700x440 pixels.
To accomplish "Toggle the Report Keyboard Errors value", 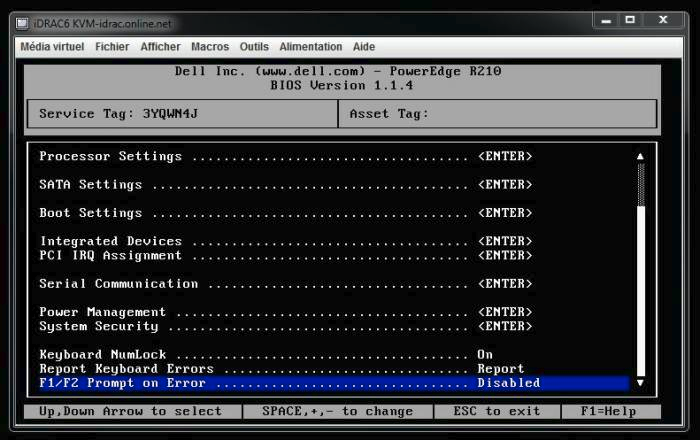I will (500, 369).
